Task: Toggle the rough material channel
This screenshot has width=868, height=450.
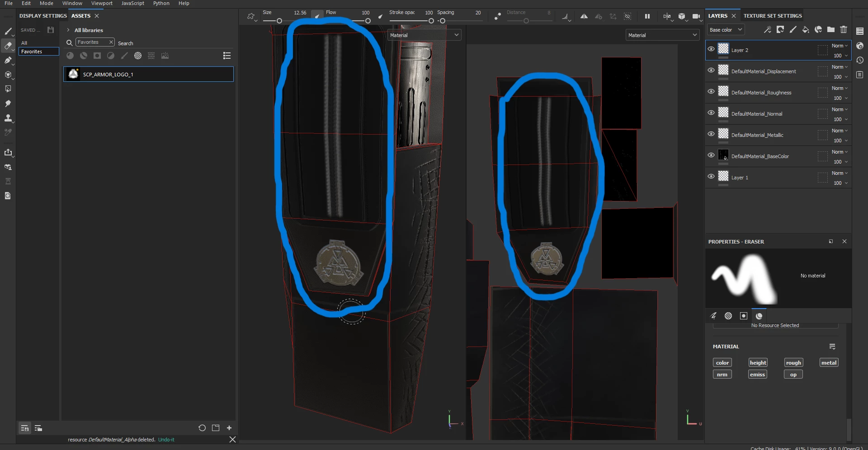Action: [793, 363]
